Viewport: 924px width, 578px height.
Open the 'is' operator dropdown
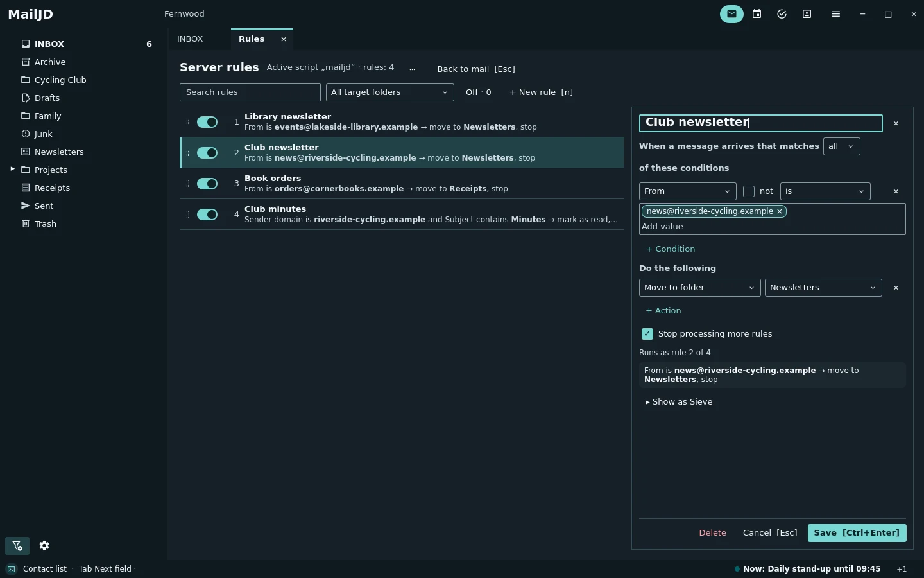coord(825,191)
